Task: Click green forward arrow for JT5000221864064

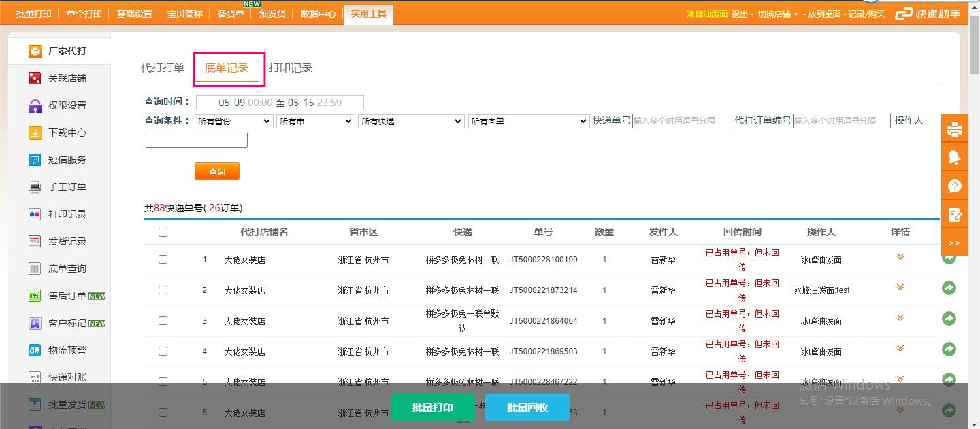Action: [x=949, y=319]
